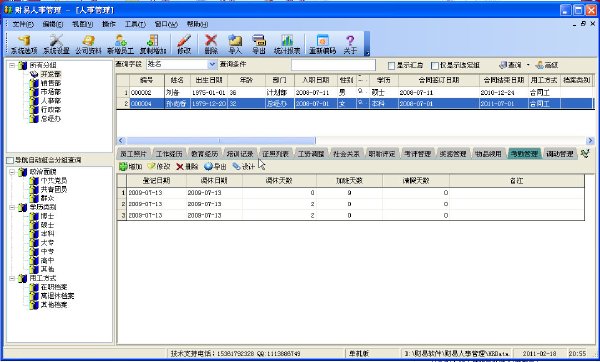Collapse the 所有分组 tree node
The width and height of the screenshot is (600, 362).
pos(12,65)
